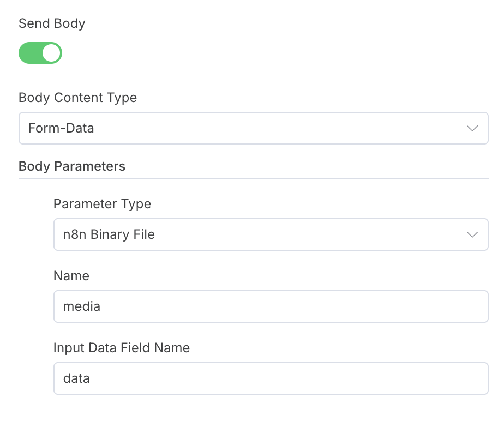The height and width of the screenshot is (421, 504).
Task: Focus the Name input field
Action: 271,306
